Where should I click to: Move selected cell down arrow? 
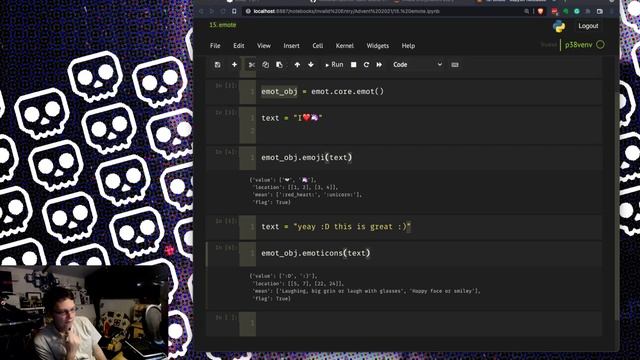pyautogui.click(x=311, y=64)
